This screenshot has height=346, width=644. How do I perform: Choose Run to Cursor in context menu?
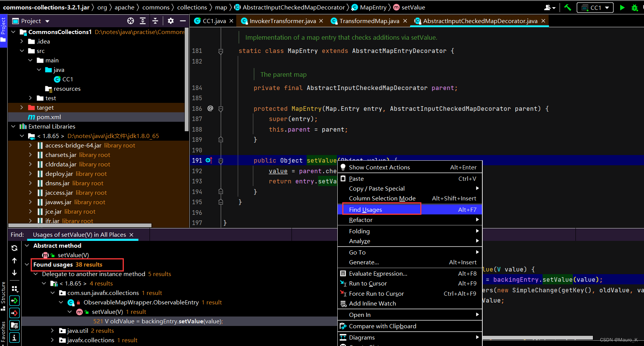click(410, 283)
